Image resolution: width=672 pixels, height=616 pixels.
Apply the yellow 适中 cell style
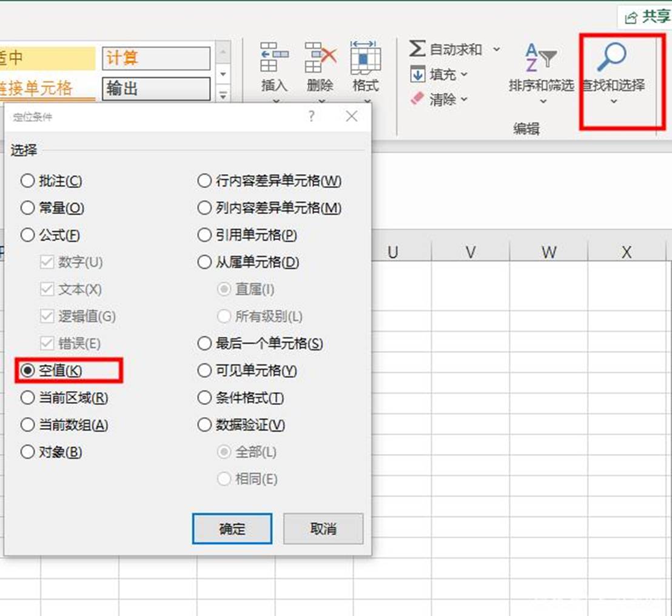[x=47, y=58]
